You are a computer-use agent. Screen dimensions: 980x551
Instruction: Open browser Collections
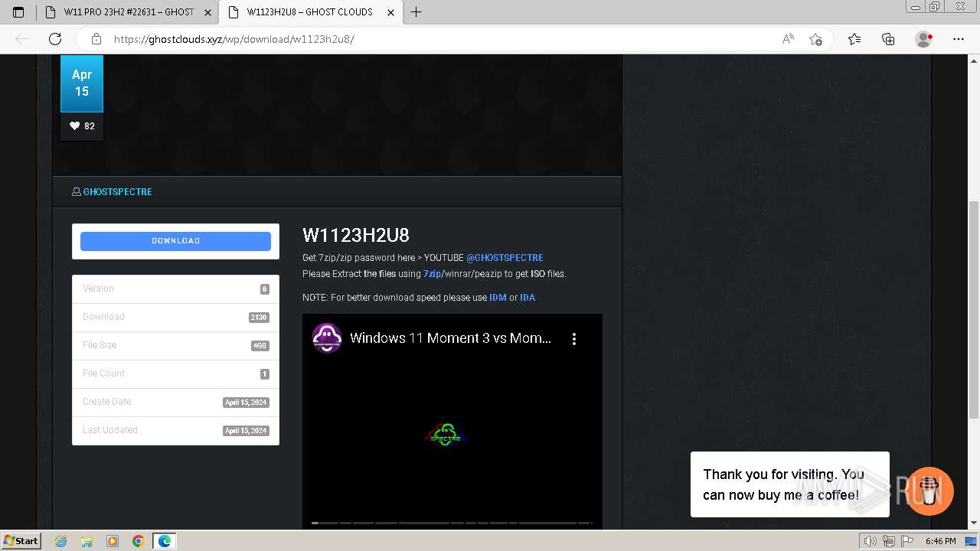(888, 39)
